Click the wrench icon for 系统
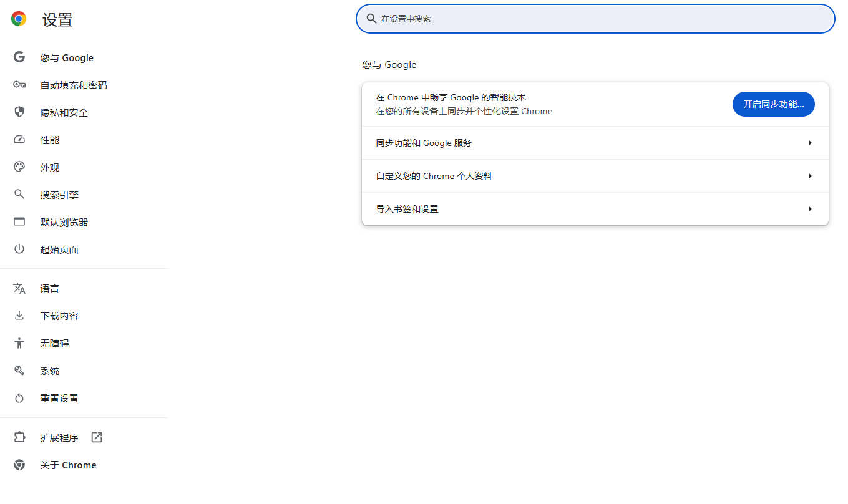Image resolution: width=848 pixels, height=504 pixels. (x=19, y=371)
